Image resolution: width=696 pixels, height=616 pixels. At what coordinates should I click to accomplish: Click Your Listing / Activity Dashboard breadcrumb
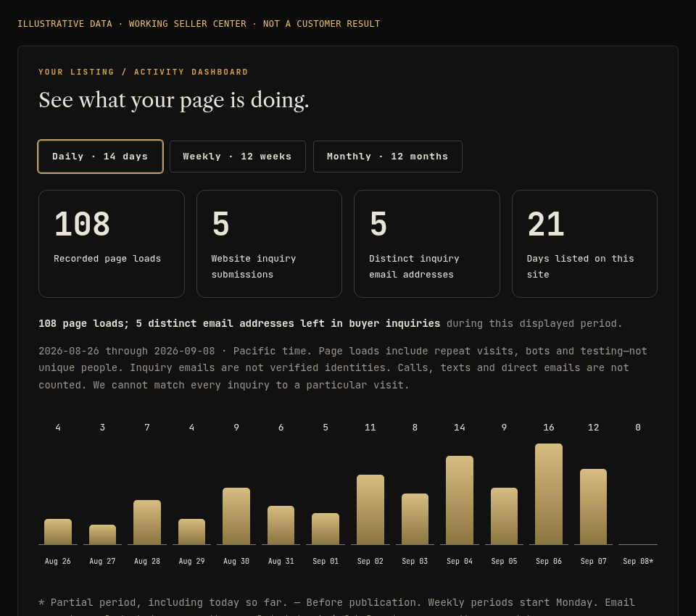pos(143,72)
